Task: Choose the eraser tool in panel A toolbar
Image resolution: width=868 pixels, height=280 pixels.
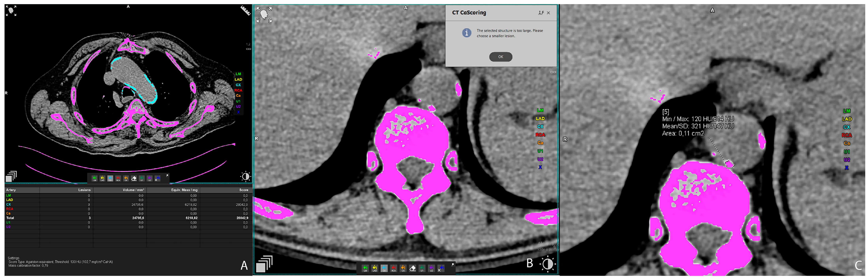Action: point(134,178)
